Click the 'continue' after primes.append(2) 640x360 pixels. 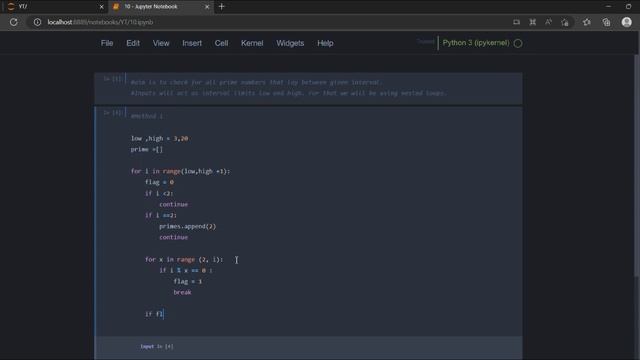[173, 237]
